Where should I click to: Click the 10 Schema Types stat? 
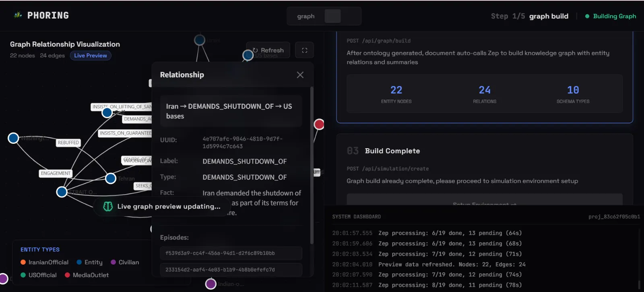click(573, 94)
